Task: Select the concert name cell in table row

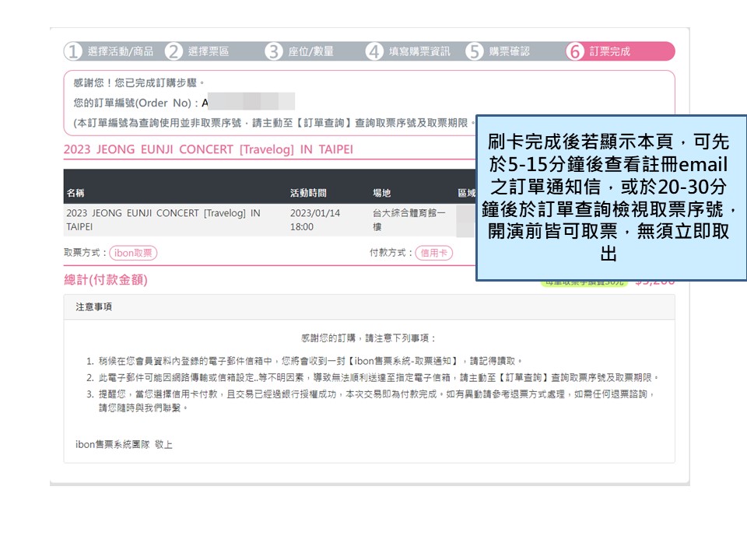Action: [x=163, y=219]
